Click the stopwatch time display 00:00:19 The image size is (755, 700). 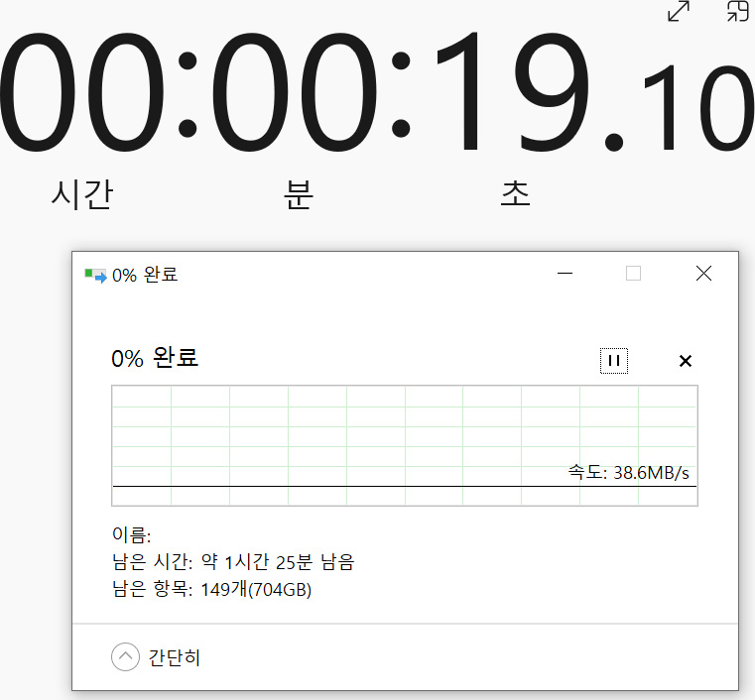pos(294,91)
